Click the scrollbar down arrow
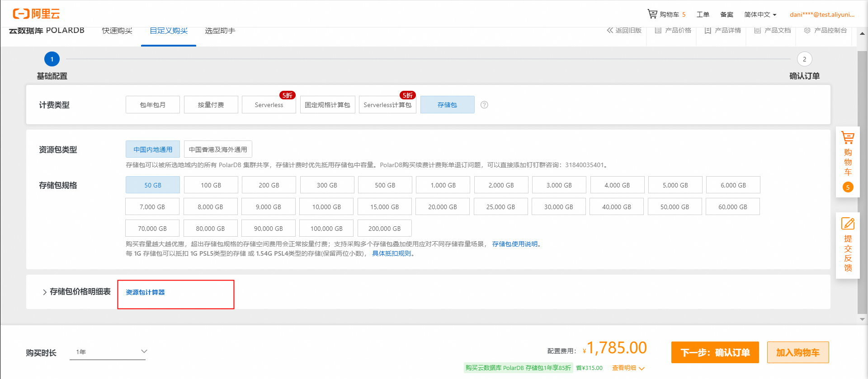 (862, 319)
